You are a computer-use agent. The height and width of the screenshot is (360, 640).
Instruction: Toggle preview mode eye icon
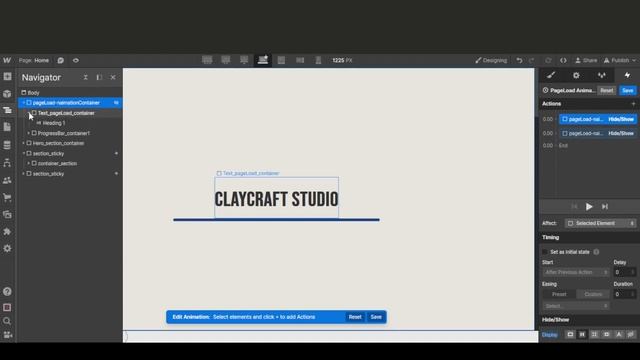(x=76, y=60)
